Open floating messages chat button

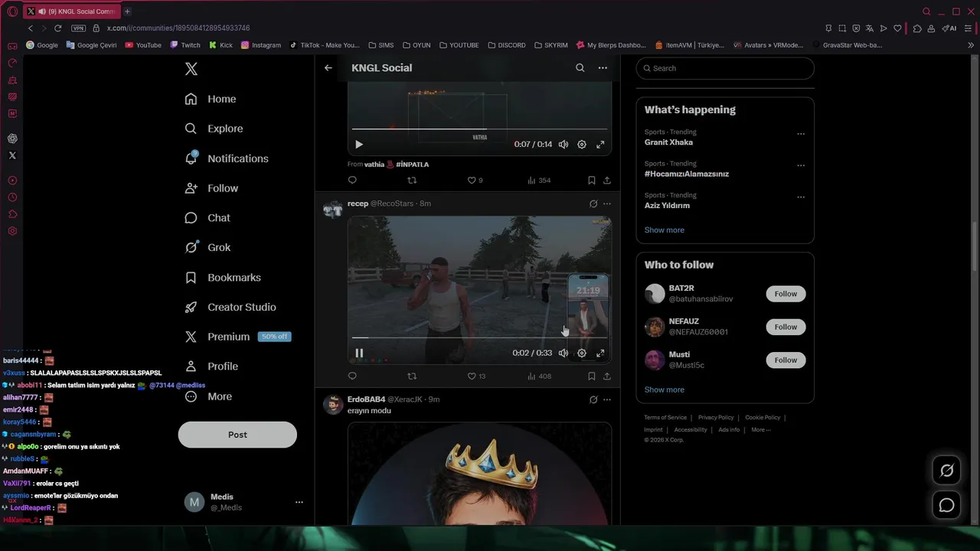coord(947,505)
